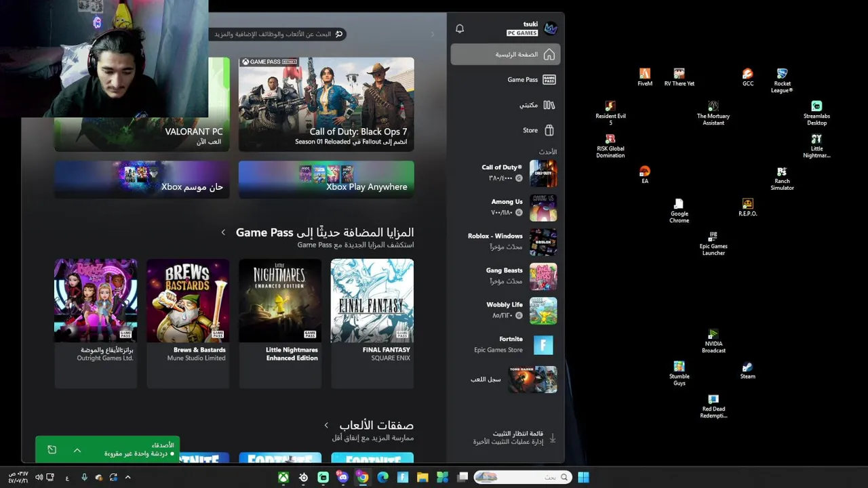Open The Mortuary Assistant desktop shortcut
Screen dimensions: 868x488
tap(713, 113)
